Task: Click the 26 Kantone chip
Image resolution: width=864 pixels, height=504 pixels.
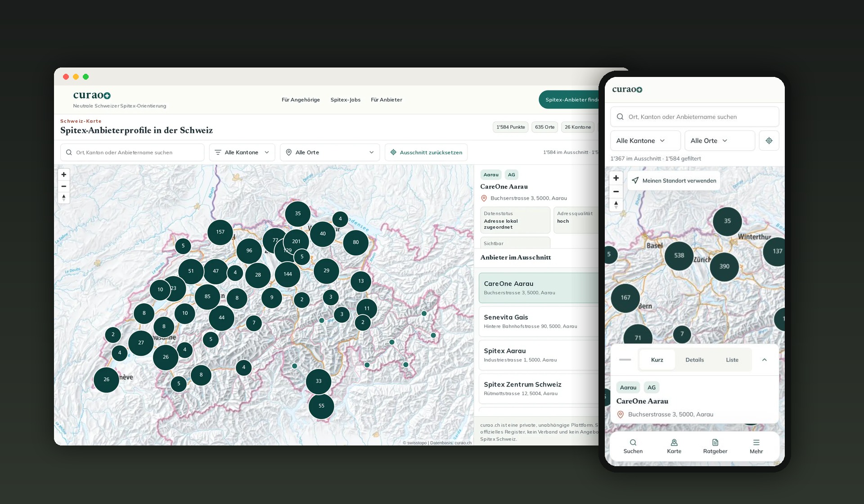Action: (x=578, y=127)
